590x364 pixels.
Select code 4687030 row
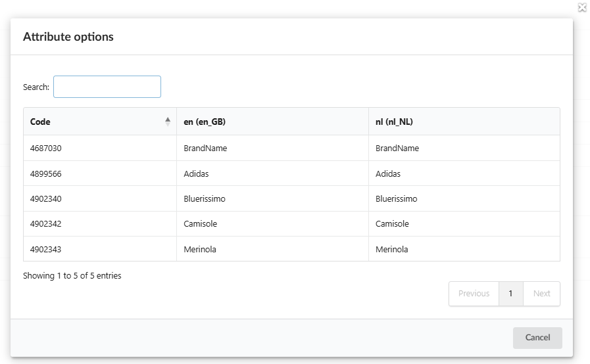(x=46, y=148)
